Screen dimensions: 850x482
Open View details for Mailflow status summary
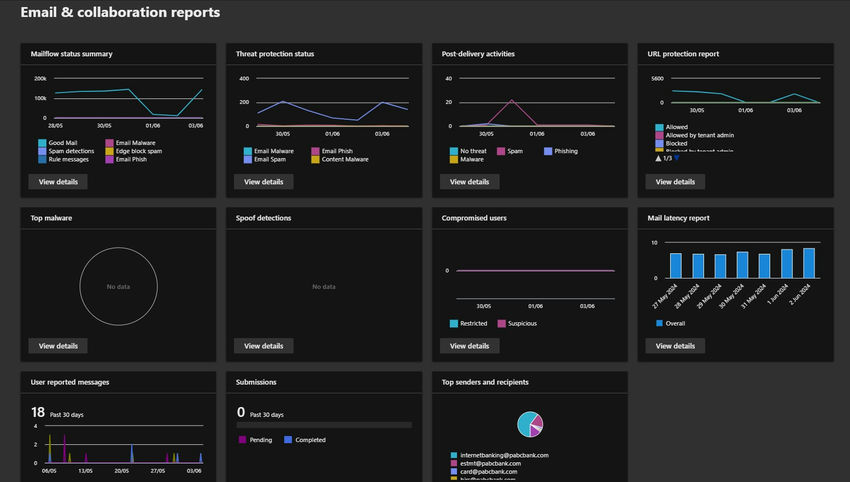tap(58, 182)
